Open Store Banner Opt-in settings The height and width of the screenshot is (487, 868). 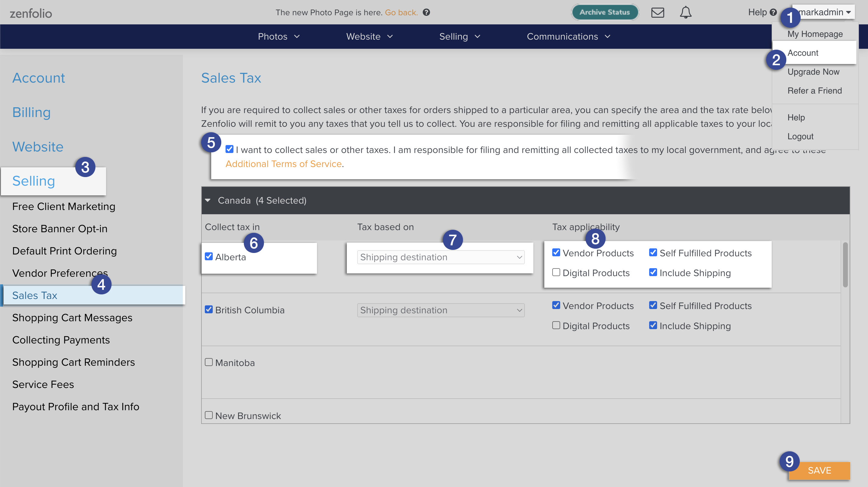(60, 229)
